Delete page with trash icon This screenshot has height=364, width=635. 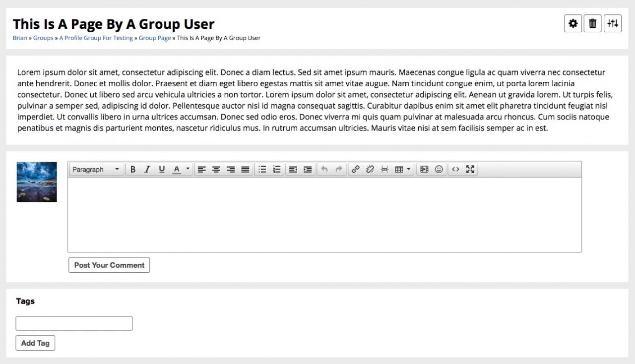tap(593, 23)
